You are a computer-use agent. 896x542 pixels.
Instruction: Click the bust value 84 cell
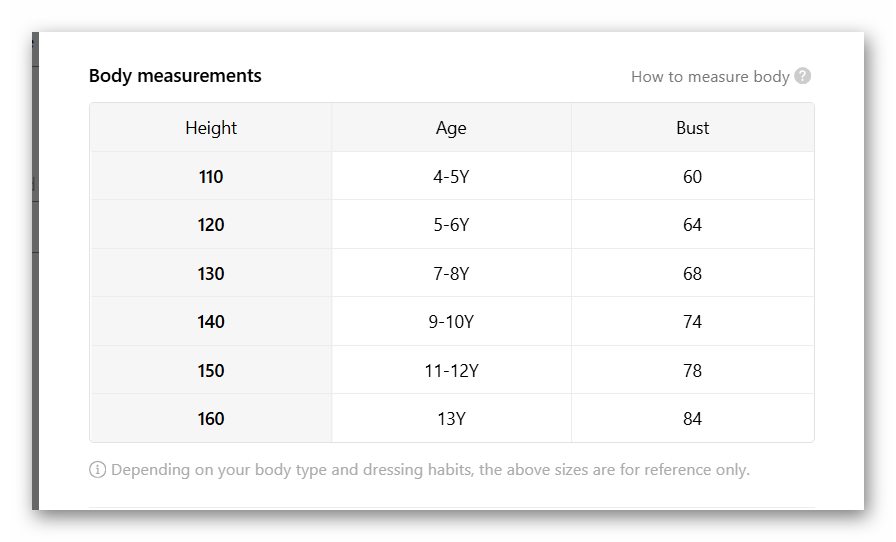click(x=692, y=419)
